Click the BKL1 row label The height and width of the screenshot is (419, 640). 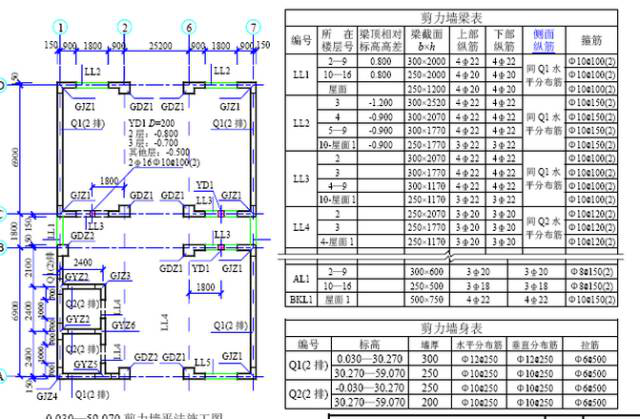(x=301, y=299)
